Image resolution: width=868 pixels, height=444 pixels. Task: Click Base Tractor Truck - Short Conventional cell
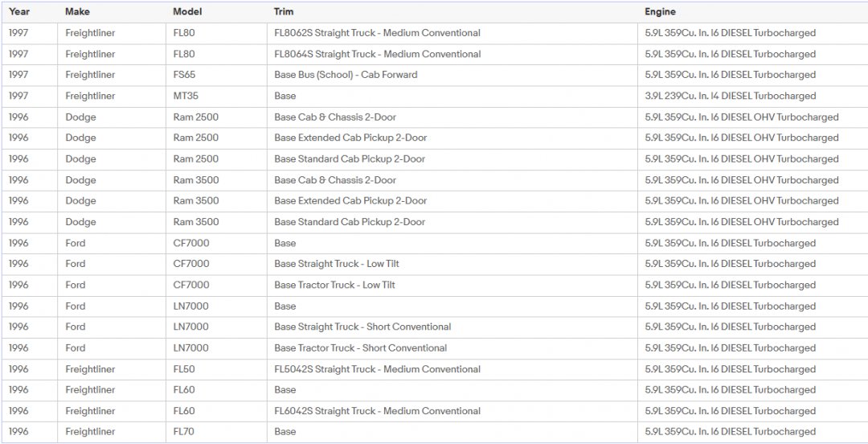(360, 348)
